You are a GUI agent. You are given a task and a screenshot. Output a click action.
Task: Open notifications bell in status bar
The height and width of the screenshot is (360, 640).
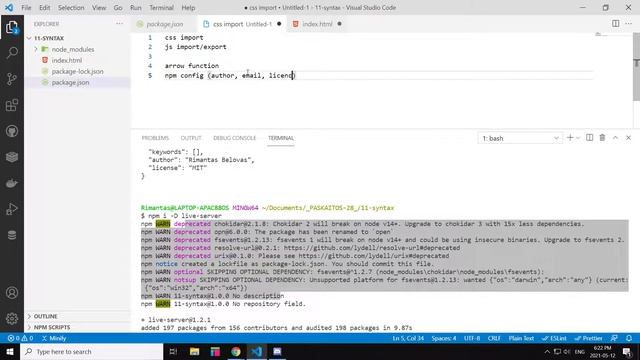[x=629, y=338]
